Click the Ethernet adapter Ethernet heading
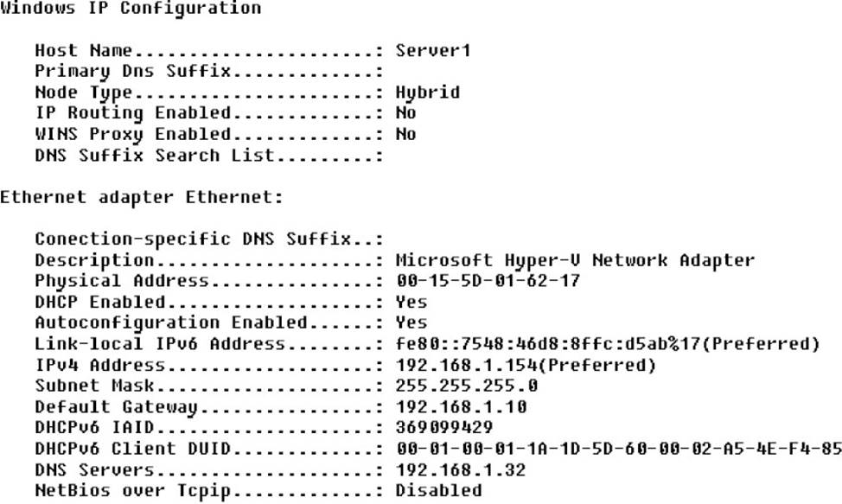Viewport: 842px width, 504px height. click(141, 197)
